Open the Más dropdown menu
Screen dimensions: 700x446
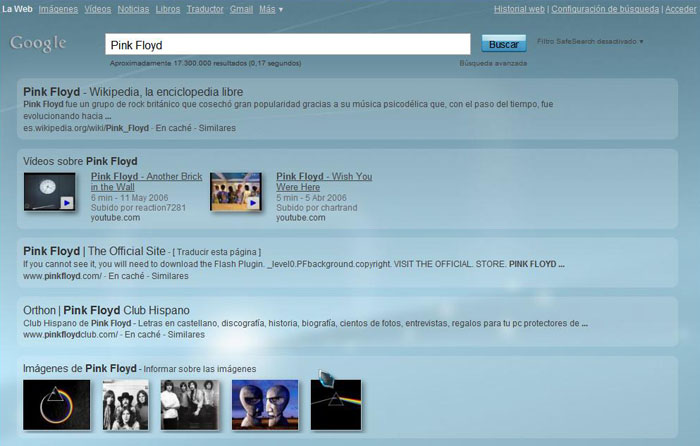pyautogui.click(x=271, y=9)
